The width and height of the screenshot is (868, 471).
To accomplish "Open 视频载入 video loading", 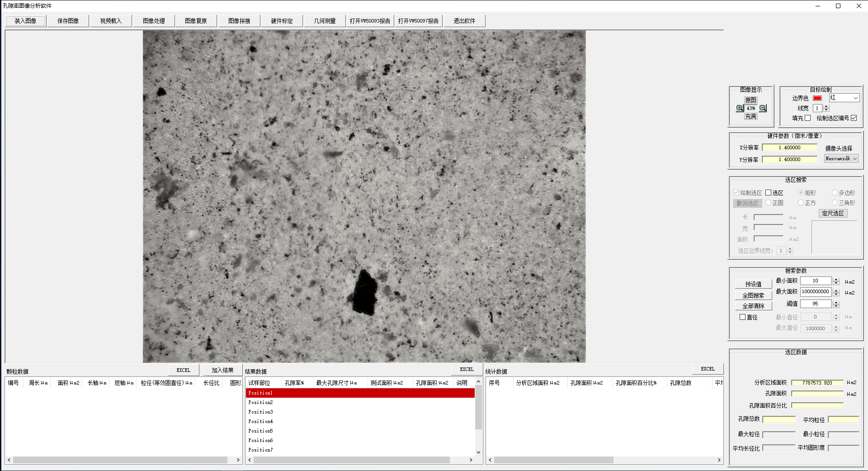I will coord(111,21).
